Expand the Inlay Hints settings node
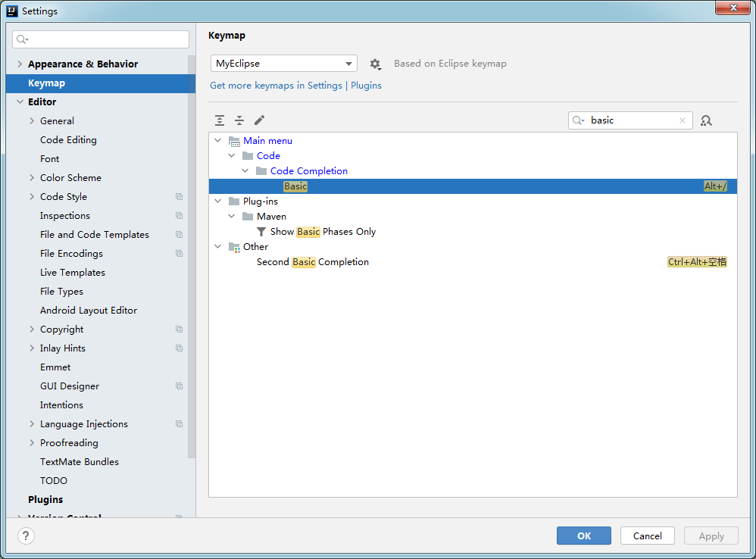This screenshot has width=756, height=559. 32,348
